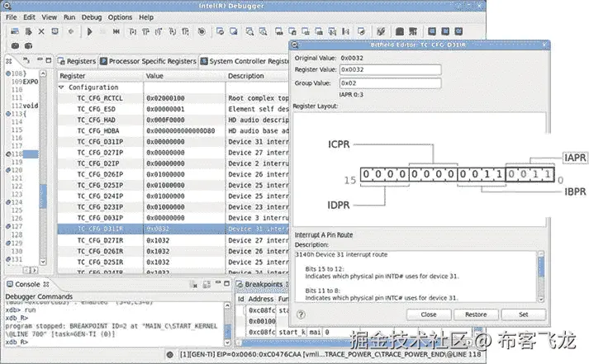Viewport: 589px width, 364px height.
Task: Click the Register column header
Action: pos(100,76)
